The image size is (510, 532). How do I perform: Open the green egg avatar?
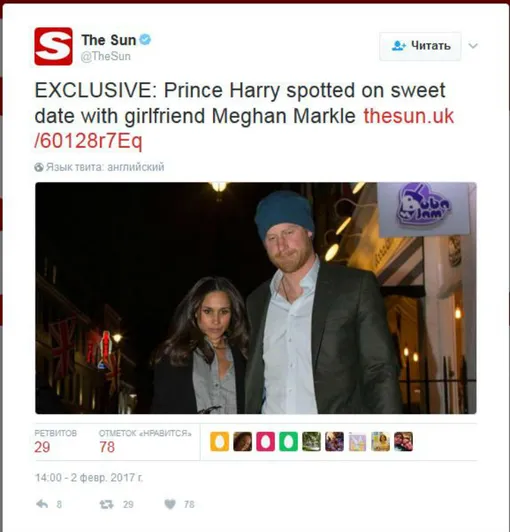[x=288, y=441]
